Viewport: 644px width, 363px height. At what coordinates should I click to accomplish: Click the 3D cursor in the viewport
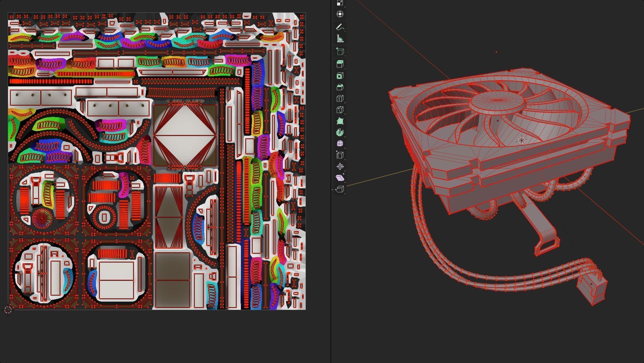521,140
